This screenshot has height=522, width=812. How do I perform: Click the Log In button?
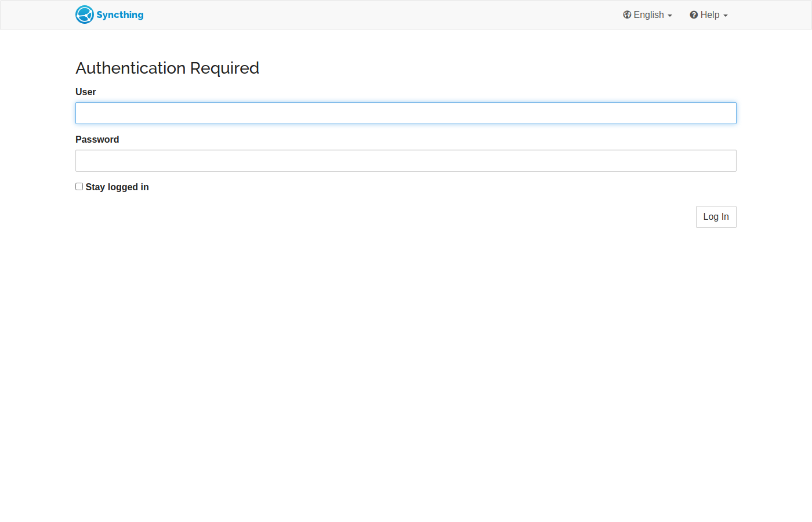716,217
